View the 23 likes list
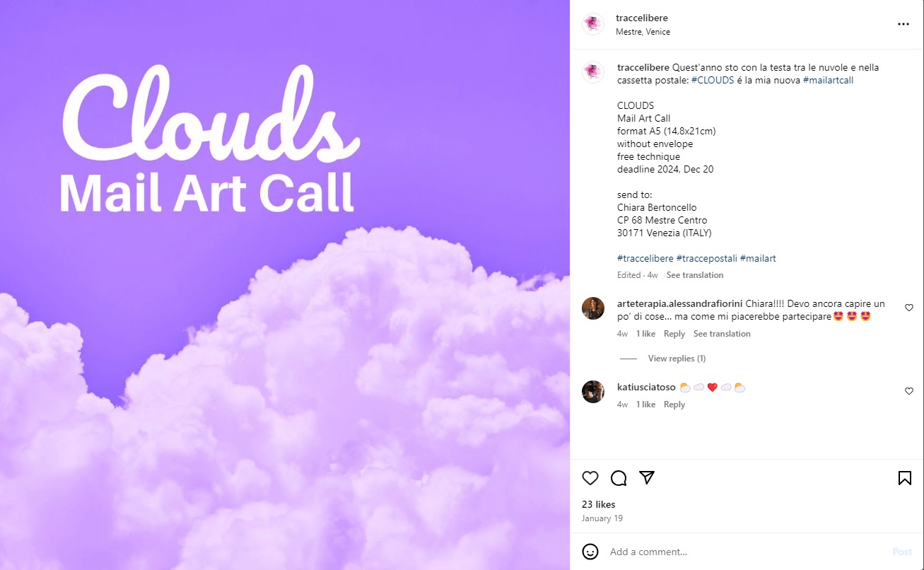The image size is (924, 570). click(x=599, y=504)
